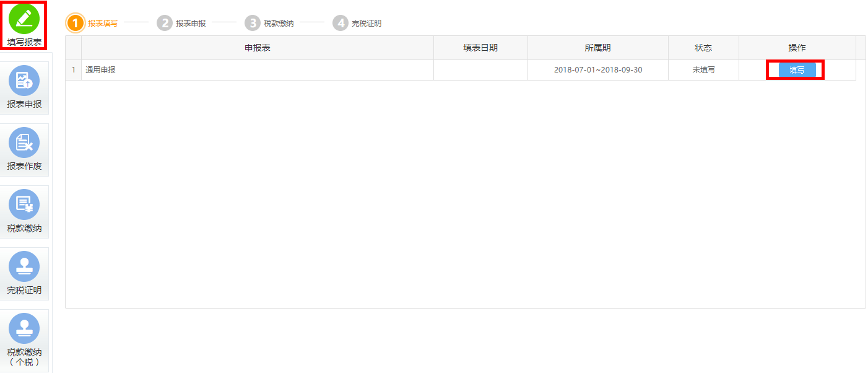Click the orange step 1 circle
Image resolution: width=868 pixels, height=373 pixels.
tap(75, 23)
